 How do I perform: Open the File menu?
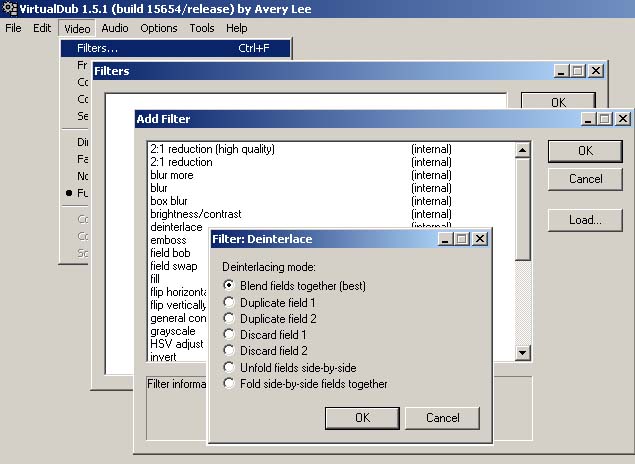coord(13,28)
